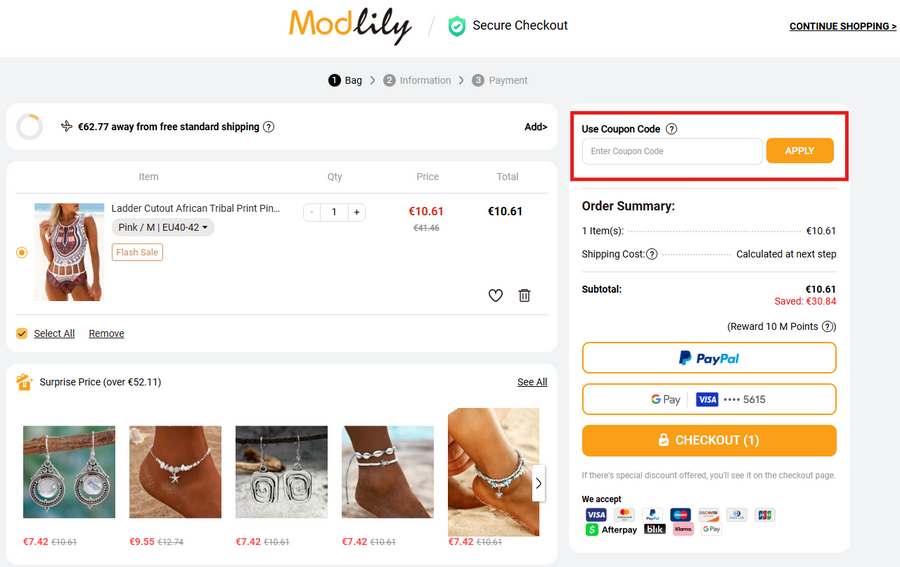This screenshot has width=900, height=567.
Task: Click the Enter Coupon Code field
Action: pos(672,151)
